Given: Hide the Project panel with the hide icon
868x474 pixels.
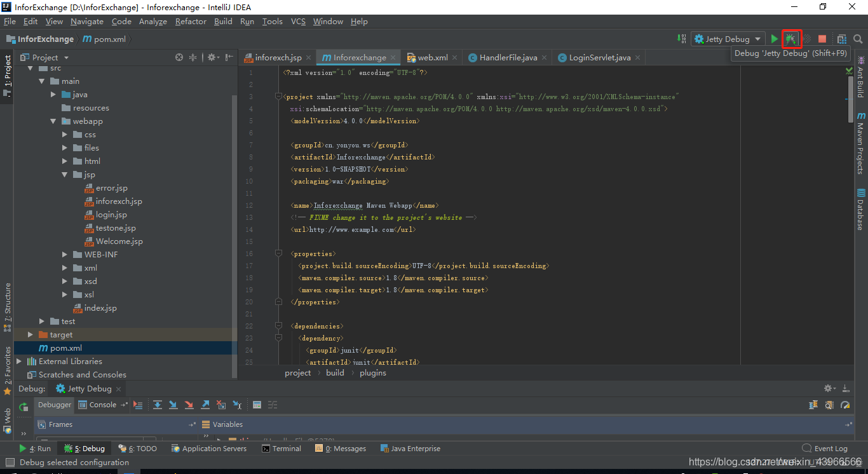Looking at the screenshot, I should (229, 57).
